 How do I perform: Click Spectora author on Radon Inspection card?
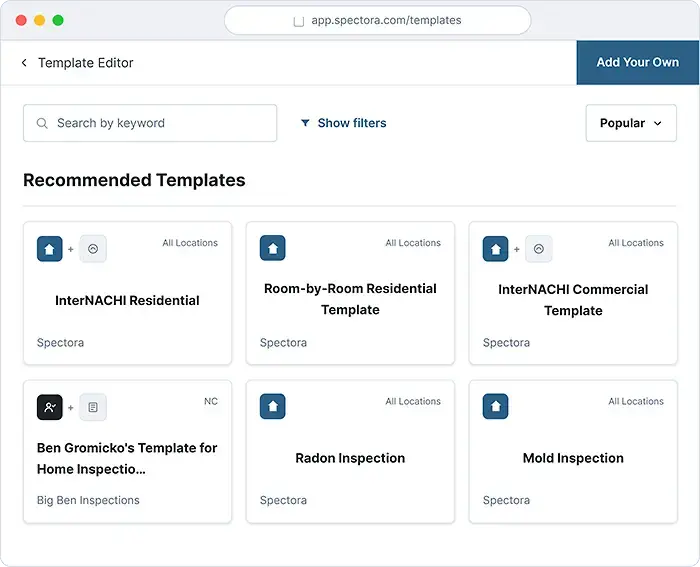283,500
